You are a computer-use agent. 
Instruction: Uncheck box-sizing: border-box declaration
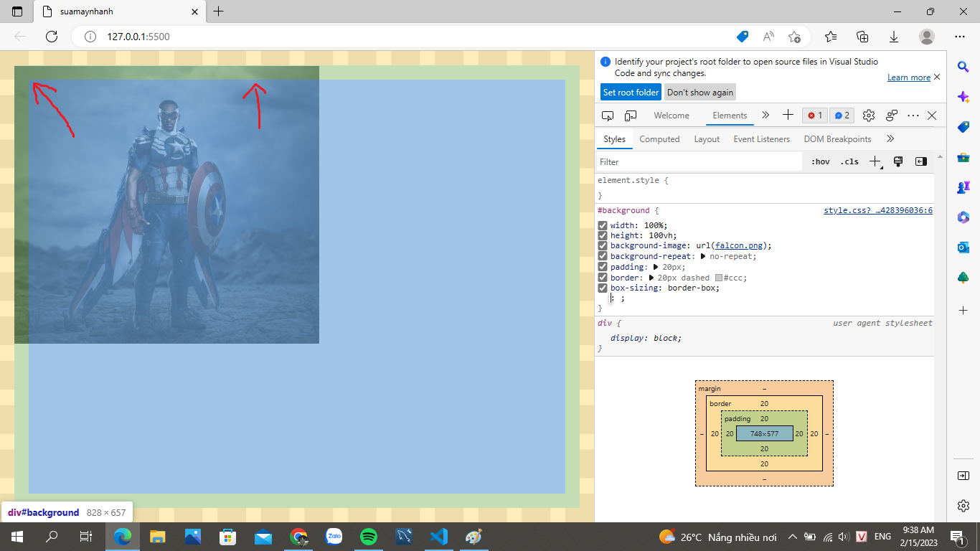pyautogui.click(x=603, y=288)
